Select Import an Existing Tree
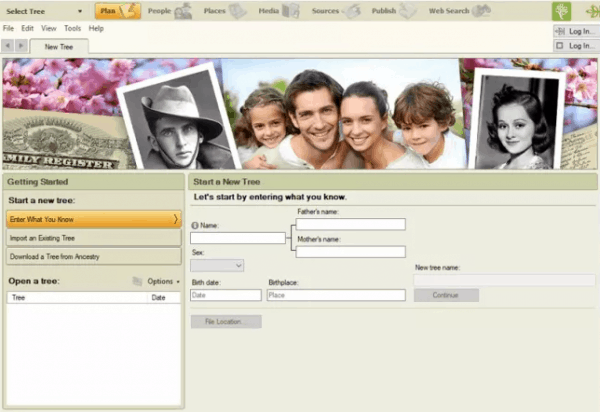 [x=94, y=237]
